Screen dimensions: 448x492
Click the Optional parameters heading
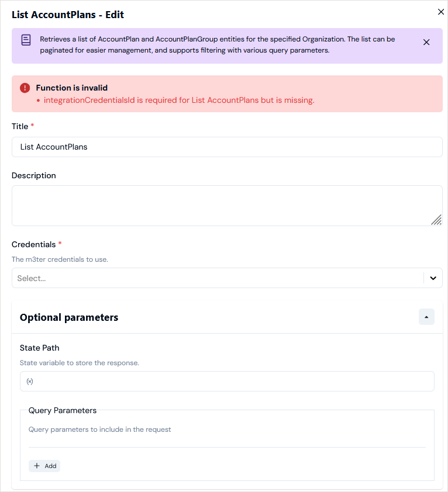coord(69,317)
